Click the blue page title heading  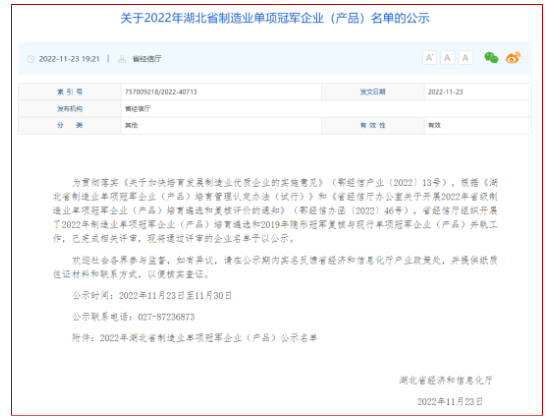(275, 18)
